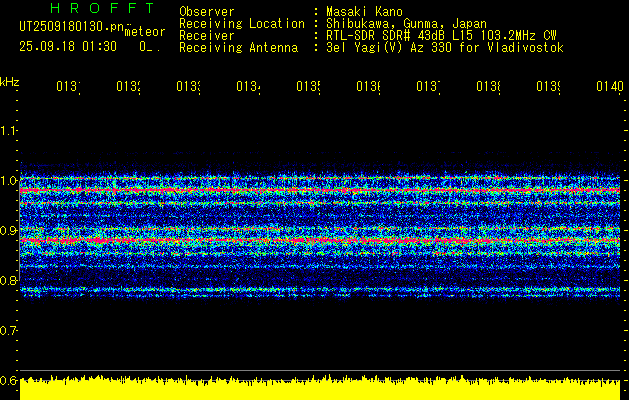629x400 pixels.
Task: Click the Receiving Location label
Action: (x=242, y=24)
